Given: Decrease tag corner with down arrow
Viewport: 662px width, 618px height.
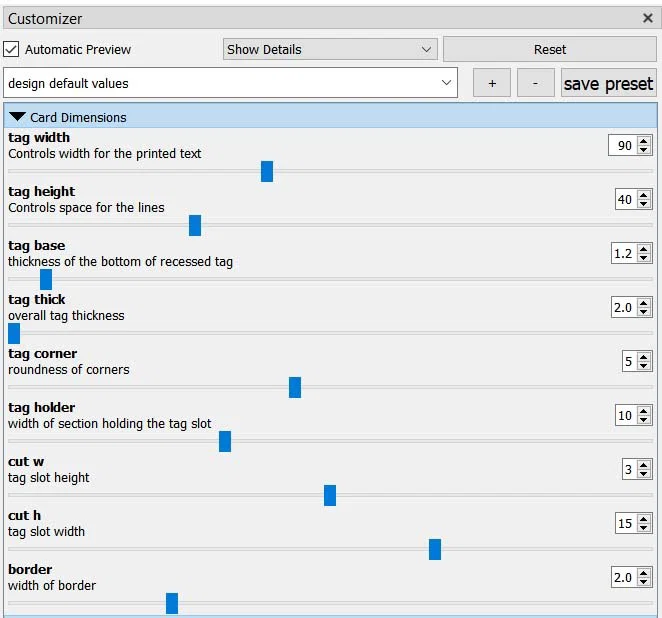Looking at the screenshot, I should (x=643, y=366).
